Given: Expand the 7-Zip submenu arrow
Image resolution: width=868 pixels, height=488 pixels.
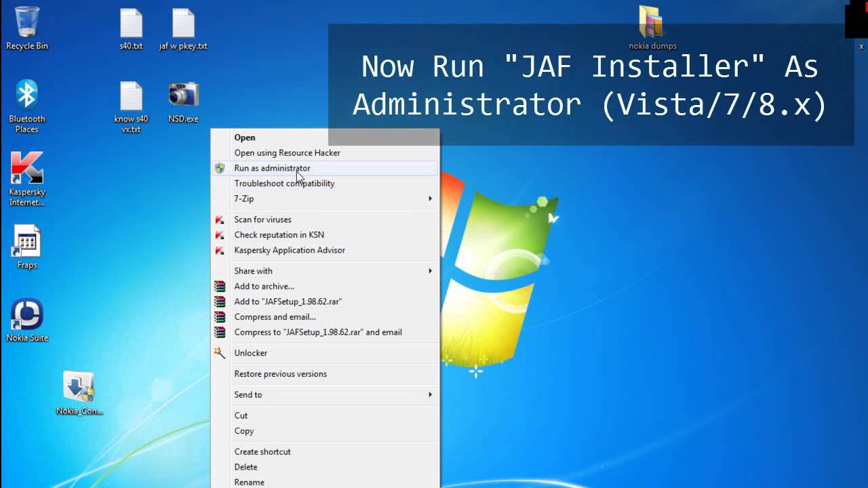Looking at the screenshot, I should [x=430, y=199].
